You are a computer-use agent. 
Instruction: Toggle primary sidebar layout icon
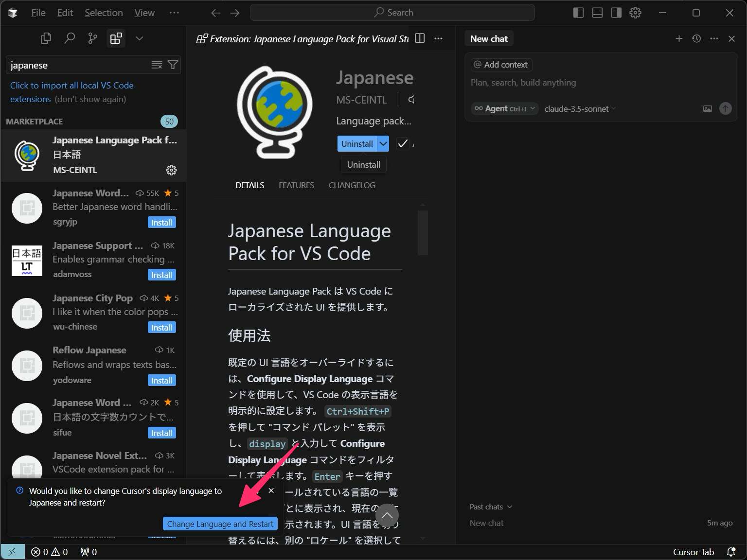[x=578, y=13]
